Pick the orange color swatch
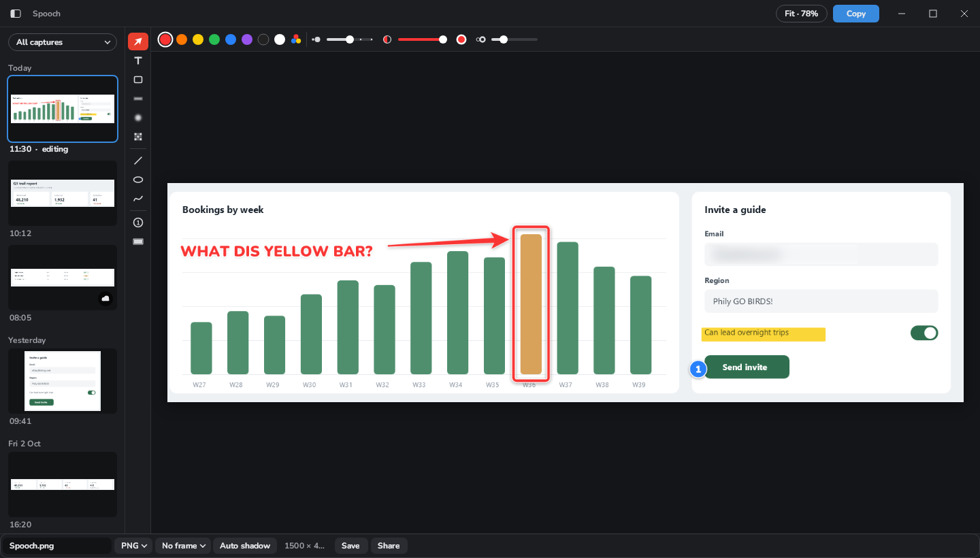 (x=182, y=39)
